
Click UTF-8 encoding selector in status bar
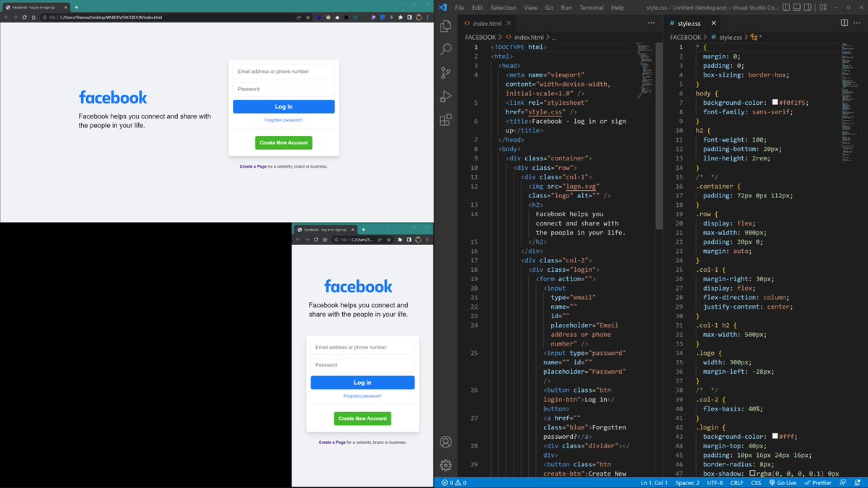coord(715,482)
